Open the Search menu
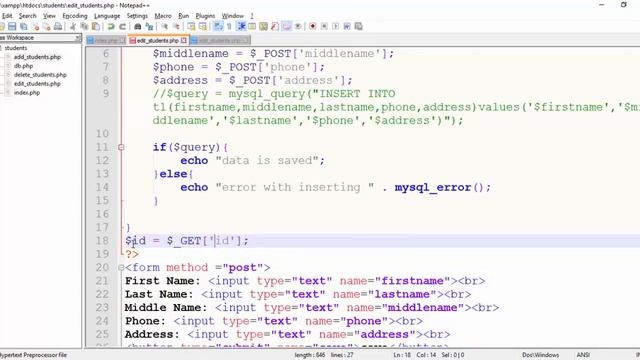Screen dimensions: 640x360 (27, 16)
